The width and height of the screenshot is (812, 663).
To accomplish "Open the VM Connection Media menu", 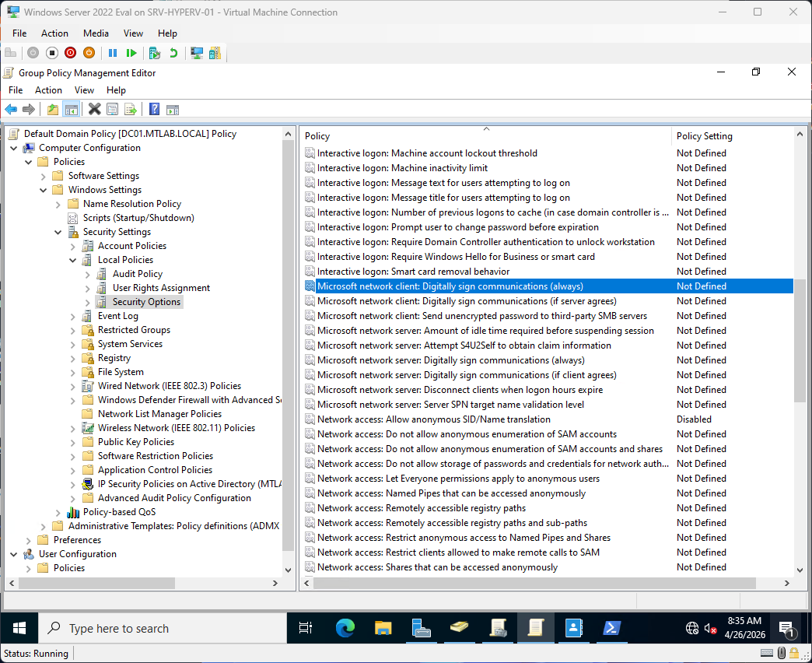I will click(x=96, y=33).
